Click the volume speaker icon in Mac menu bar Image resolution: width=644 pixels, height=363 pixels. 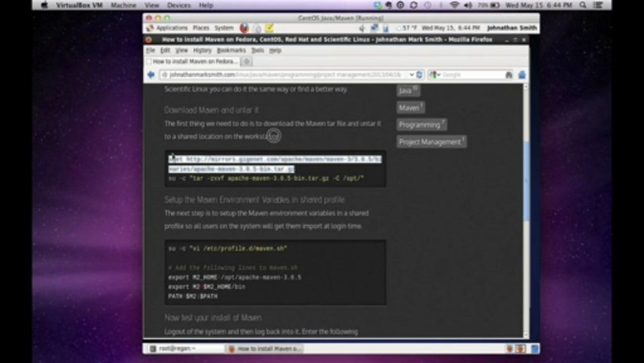467,5
